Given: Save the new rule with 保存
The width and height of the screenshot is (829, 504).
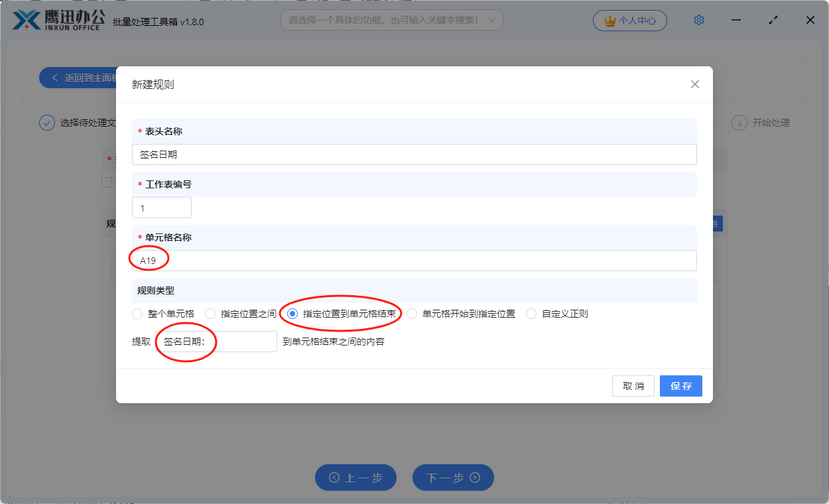Looking at the screenshot, I should click(x=680, y=385).
